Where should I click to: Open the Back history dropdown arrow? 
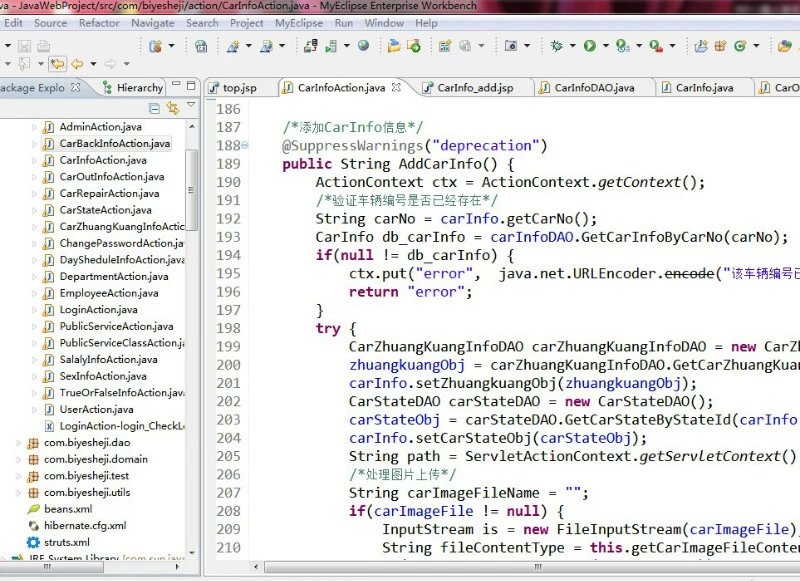point(93,64)
